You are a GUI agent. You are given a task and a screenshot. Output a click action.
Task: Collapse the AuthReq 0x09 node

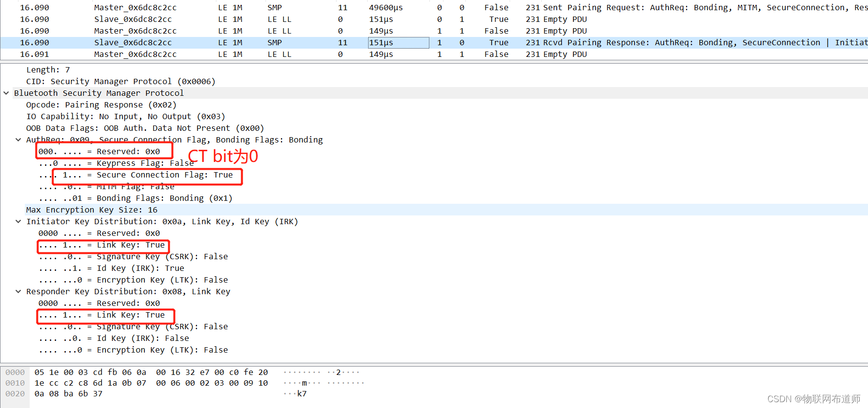18,140
